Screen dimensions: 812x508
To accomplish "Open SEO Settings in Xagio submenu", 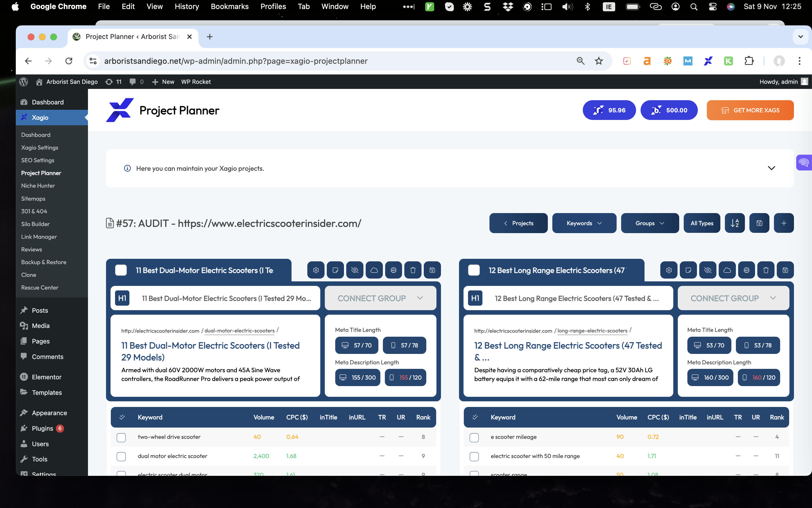I will click(37, 160).
